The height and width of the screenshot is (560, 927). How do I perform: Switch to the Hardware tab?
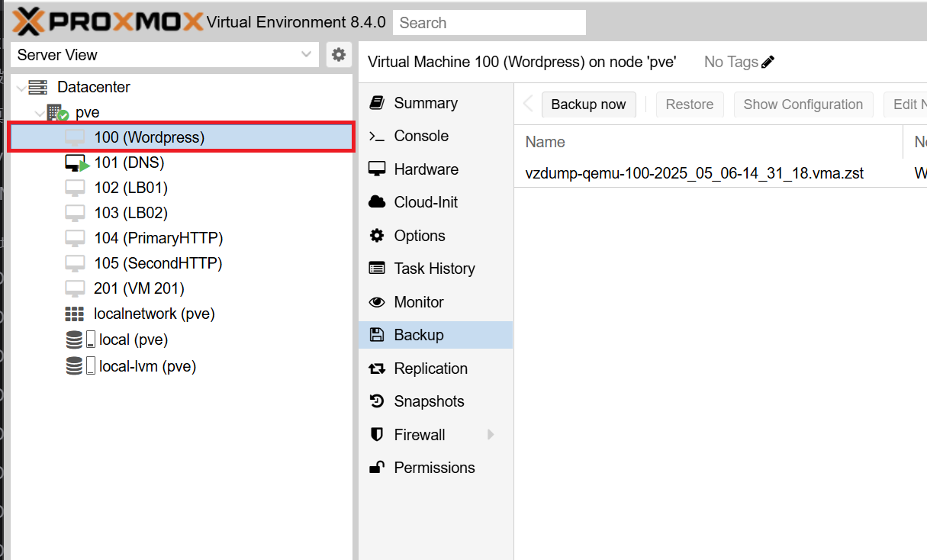point(426,169)
